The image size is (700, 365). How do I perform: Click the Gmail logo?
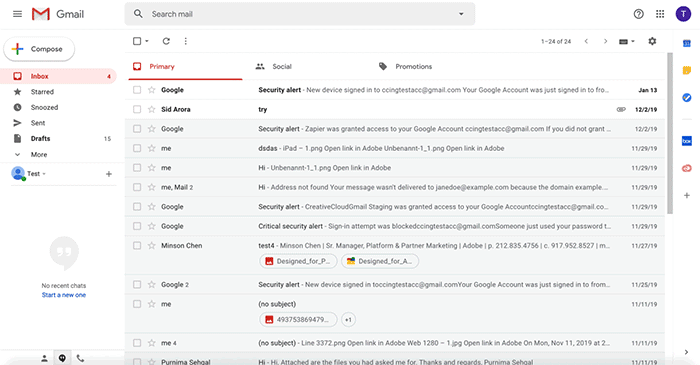click(58, 14)
